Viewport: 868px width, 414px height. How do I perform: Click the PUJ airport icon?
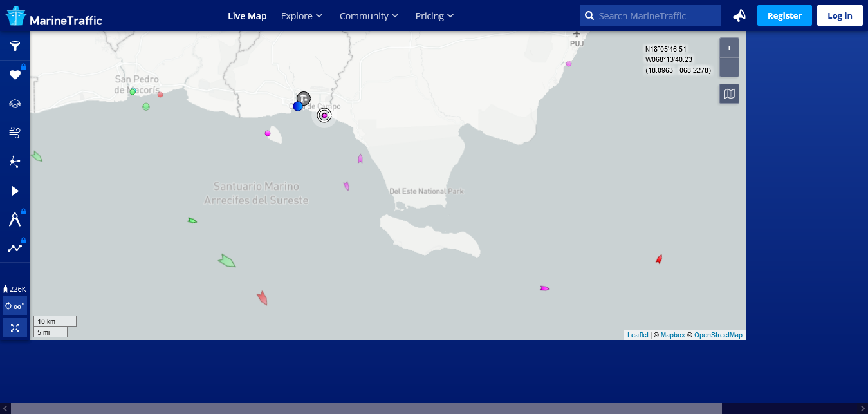pos(577,33)
